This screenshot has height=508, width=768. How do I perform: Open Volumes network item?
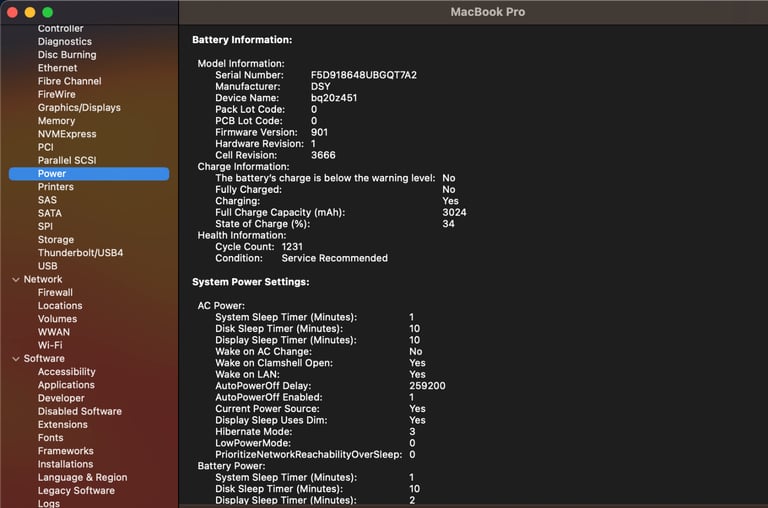pos(57,319)
